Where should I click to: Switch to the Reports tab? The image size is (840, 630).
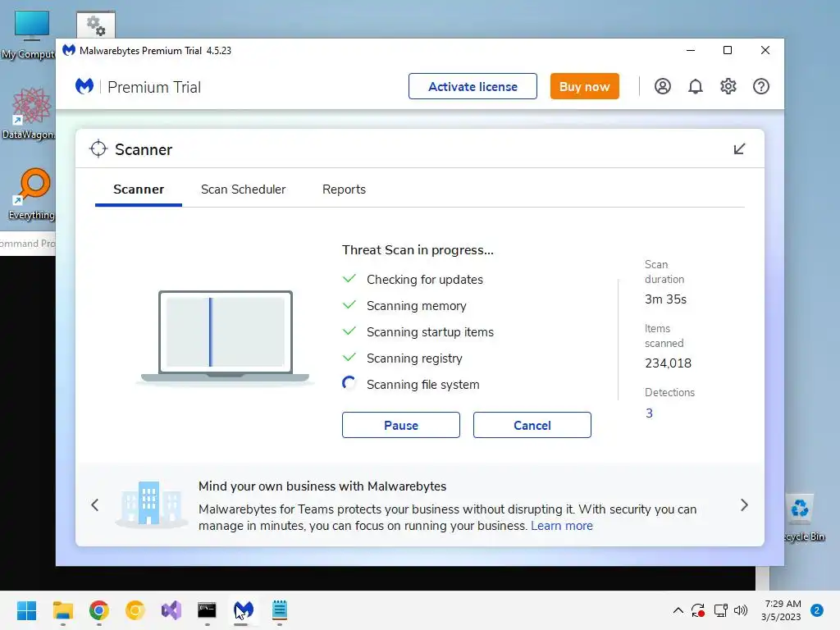(344, 189)
